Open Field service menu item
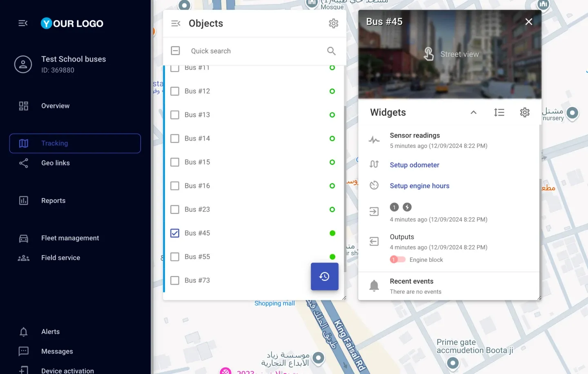Screen dimensions: 588x374 click(x=60, y=258)
